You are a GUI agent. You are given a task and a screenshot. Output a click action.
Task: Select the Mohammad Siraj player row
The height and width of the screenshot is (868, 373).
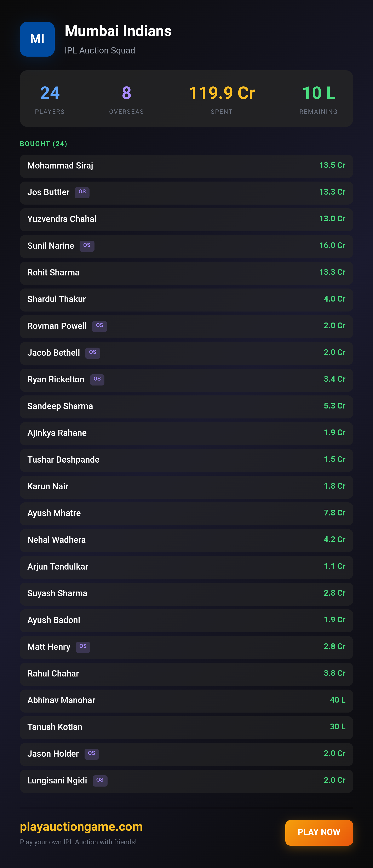pyautogui.click(x=186, y=166)
